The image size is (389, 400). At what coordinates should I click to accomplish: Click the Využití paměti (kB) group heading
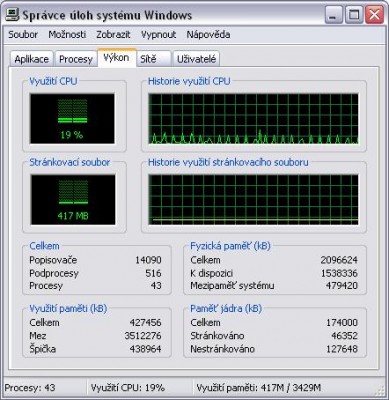(x=68, y=309)
